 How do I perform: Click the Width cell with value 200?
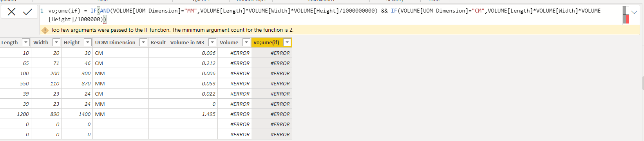pyautogui.click(x=46, y=73)
